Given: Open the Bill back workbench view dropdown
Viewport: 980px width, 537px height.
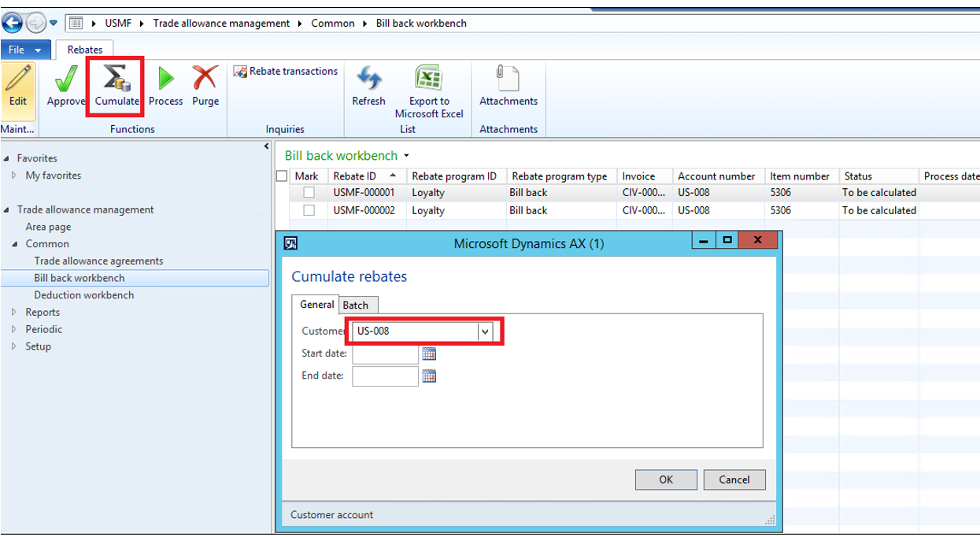Looking at the screenshot, I should (406, 156).
